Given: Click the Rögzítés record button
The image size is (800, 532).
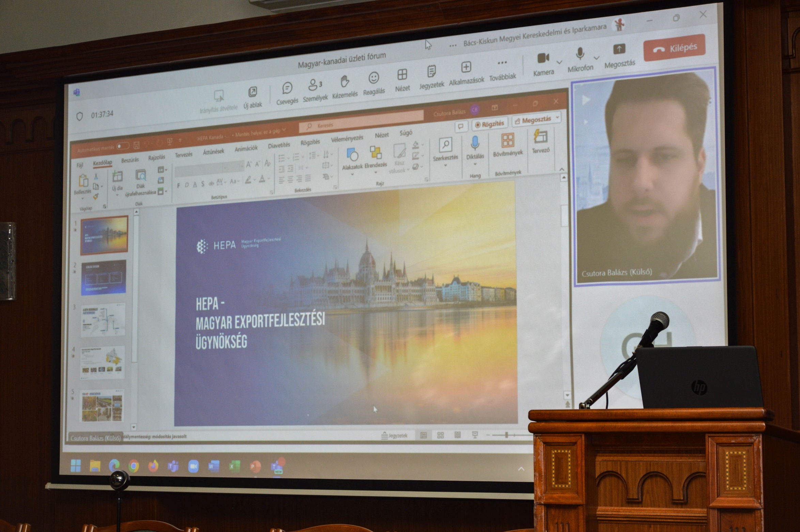Looking at the screenshot, I should 490,124.
